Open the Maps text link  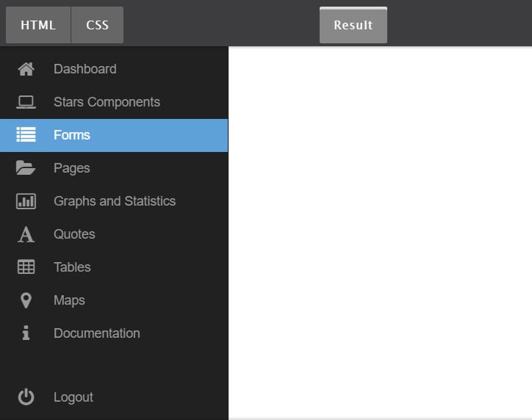point(69,300)
